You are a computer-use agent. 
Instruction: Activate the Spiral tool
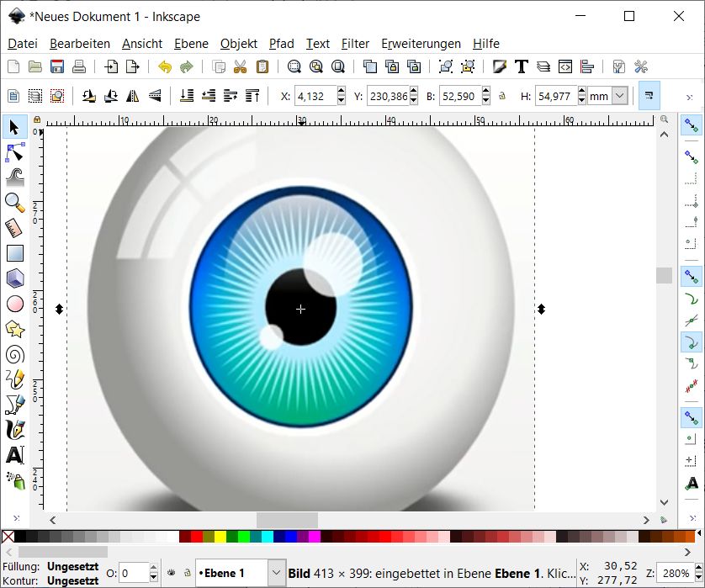pyautogui.click(x=14, y=354)
